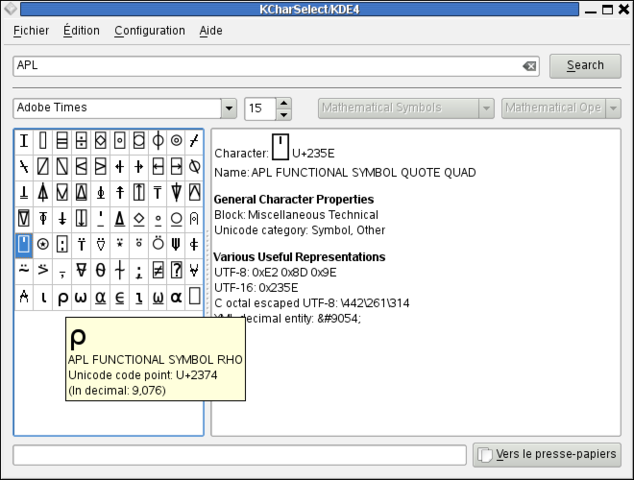Screen dimensions: 634x480
Task: Select the alpha underbar character
Action: click(x=100, y=297)
